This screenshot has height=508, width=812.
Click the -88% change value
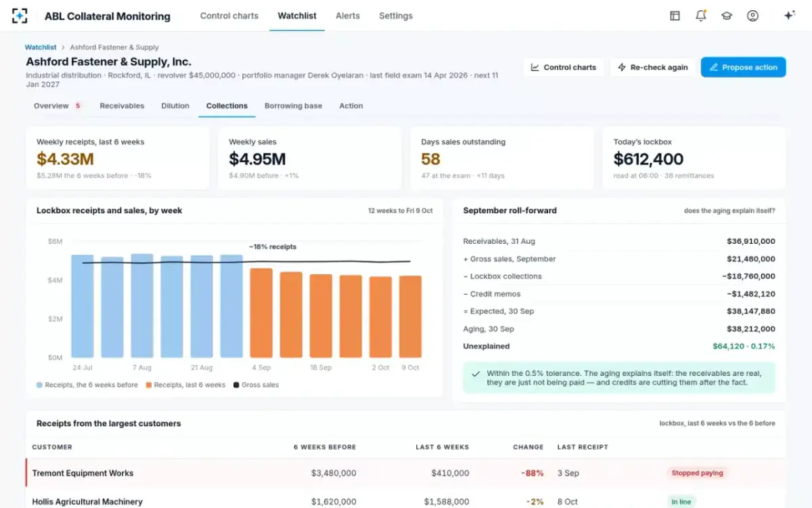(x=533, y=473)
